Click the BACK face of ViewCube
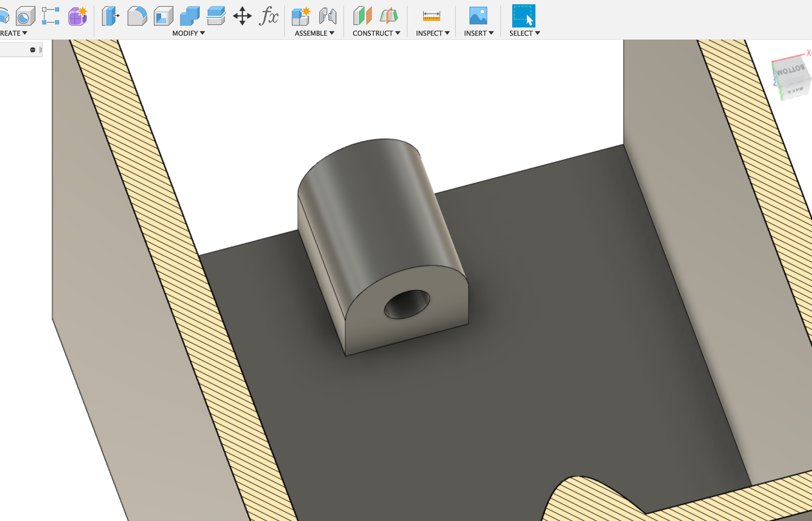 795,90
